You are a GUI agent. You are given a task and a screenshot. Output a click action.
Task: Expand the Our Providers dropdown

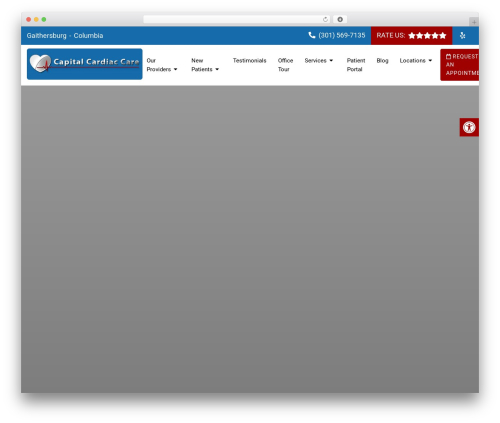tap(162, 65)
